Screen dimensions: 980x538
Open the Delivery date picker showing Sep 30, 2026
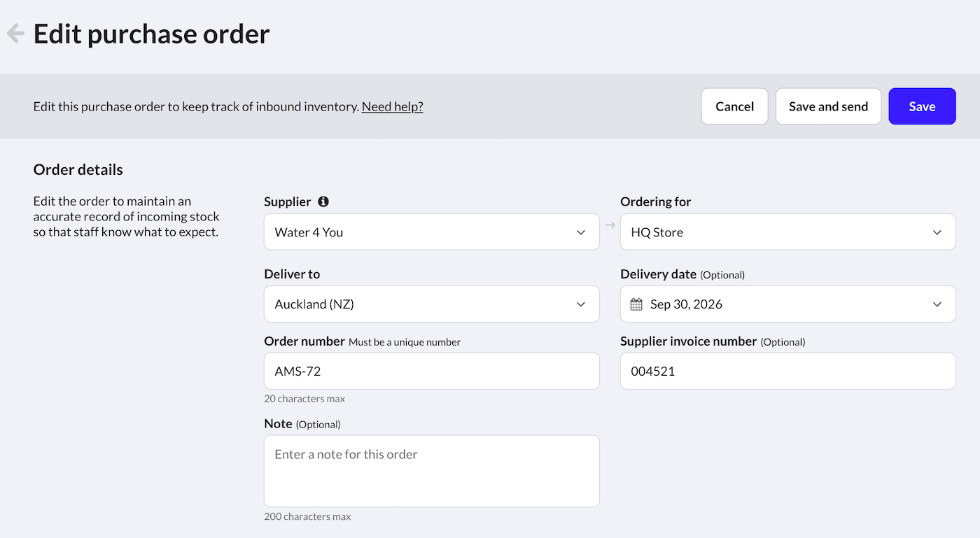pyautogui.click(x=788, y=304)
